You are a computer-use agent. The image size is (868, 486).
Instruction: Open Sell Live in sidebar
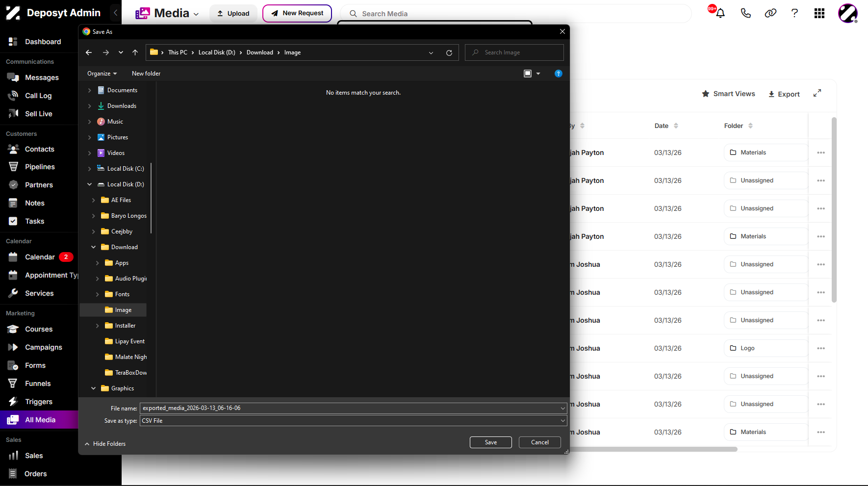39,114
